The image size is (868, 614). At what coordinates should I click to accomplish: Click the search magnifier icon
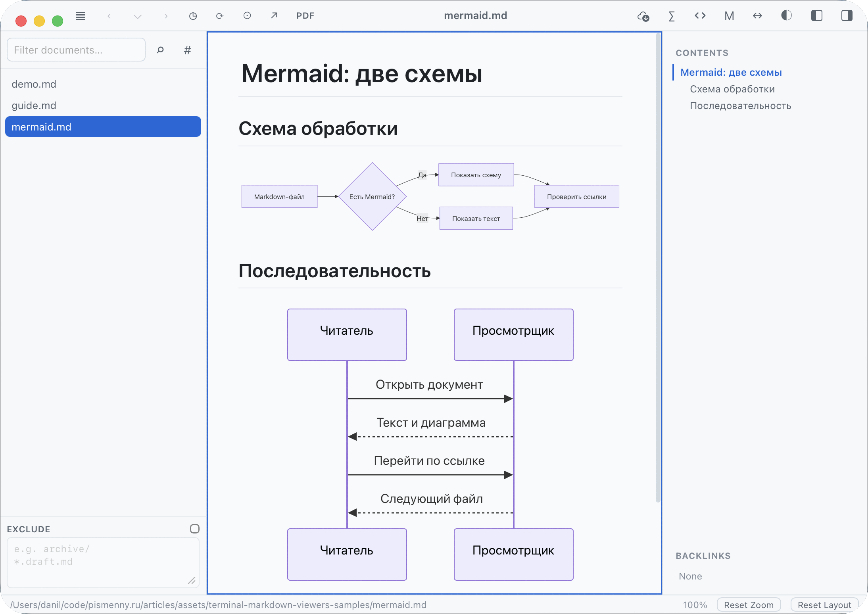point(160,50)
